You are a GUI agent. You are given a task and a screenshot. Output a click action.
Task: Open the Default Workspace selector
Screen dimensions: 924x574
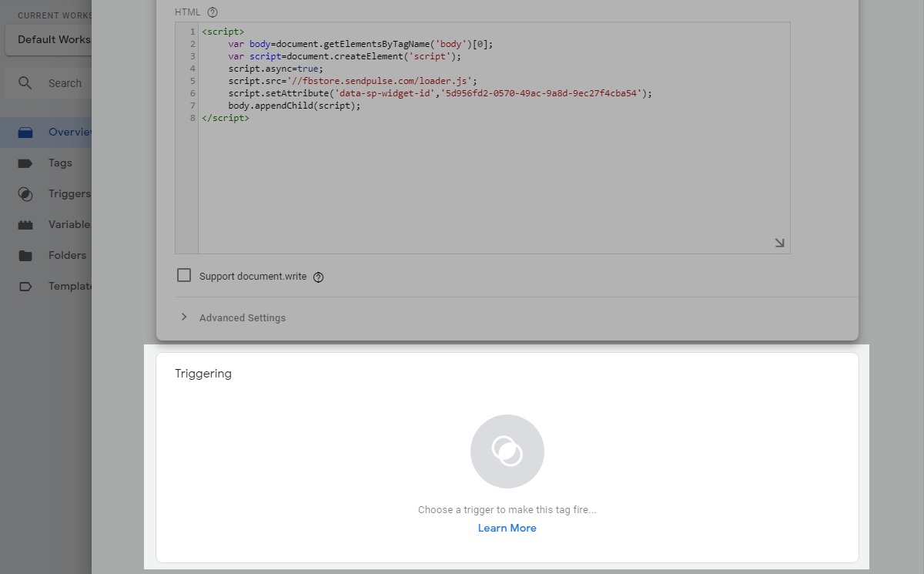point(49,40)
